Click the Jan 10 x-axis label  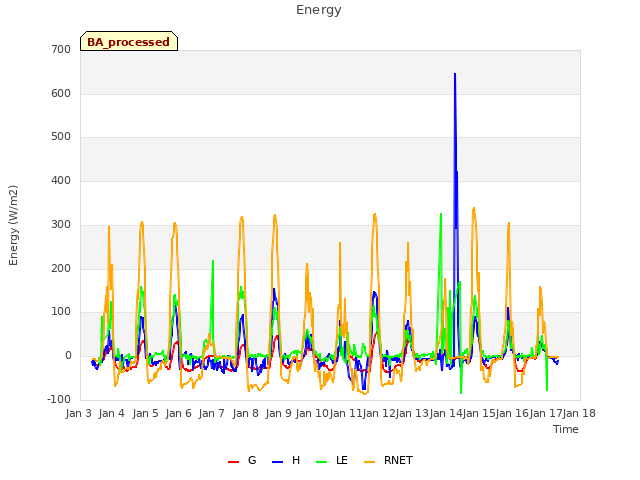click(x=312, y=413)
